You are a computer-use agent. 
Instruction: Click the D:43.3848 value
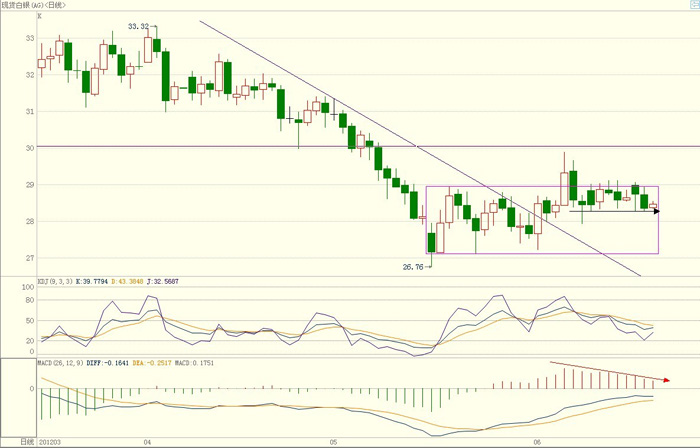(x=127, y=282)
